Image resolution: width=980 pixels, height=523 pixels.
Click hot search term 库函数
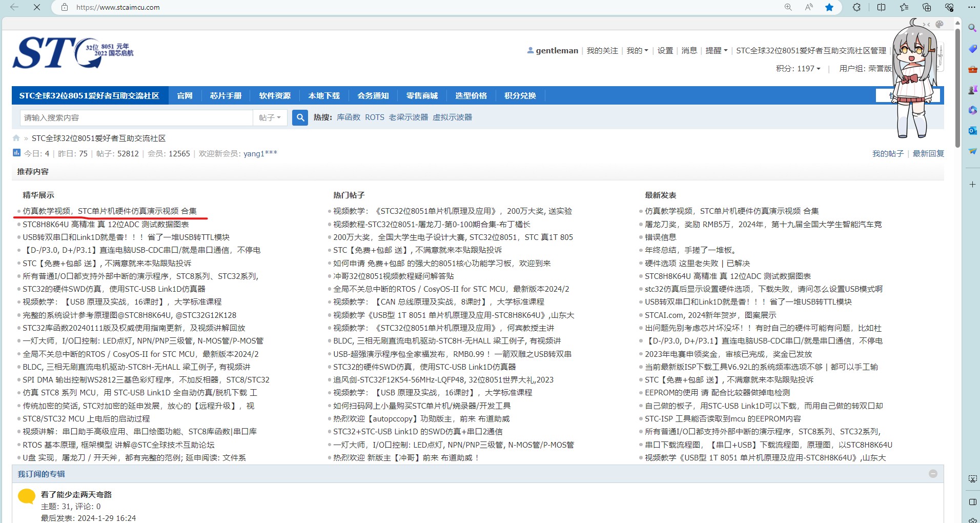pyautogui.click(x=349, y=117)
